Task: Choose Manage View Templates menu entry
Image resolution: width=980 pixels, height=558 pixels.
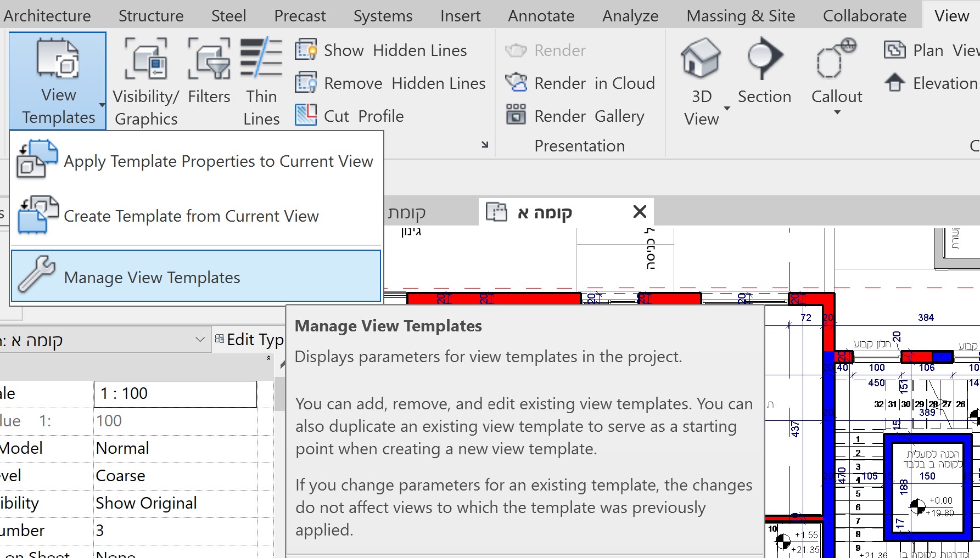Action: (x=196, y=276)
